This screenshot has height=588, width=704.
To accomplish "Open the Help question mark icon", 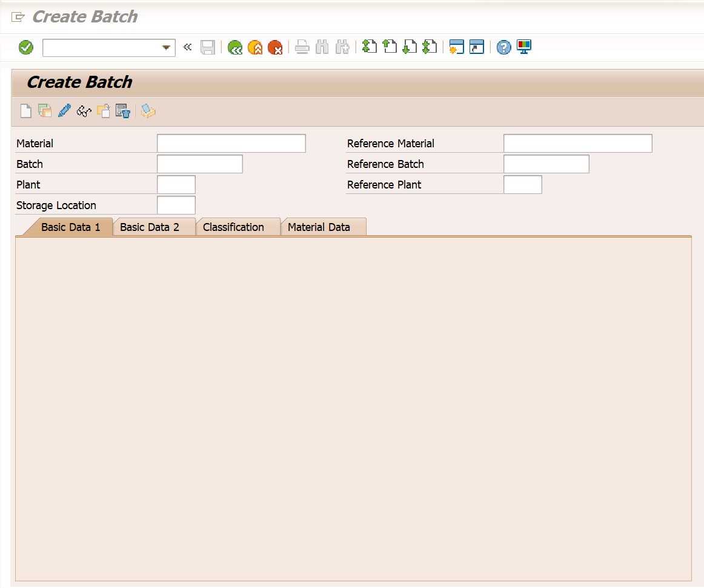I will [503, 47].
